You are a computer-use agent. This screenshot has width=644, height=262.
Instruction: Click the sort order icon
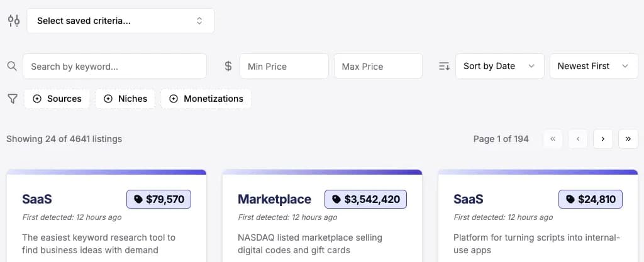click(x=445, y=66)
